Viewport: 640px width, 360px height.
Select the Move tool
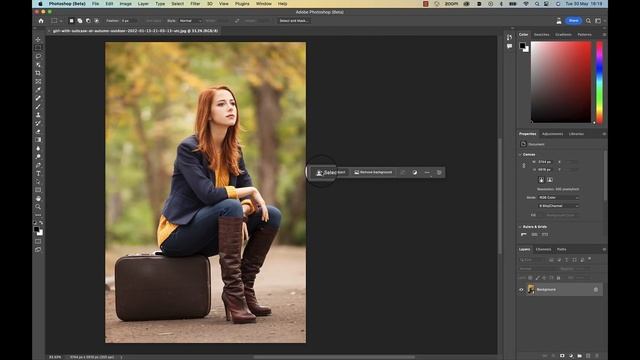[38, 40]
